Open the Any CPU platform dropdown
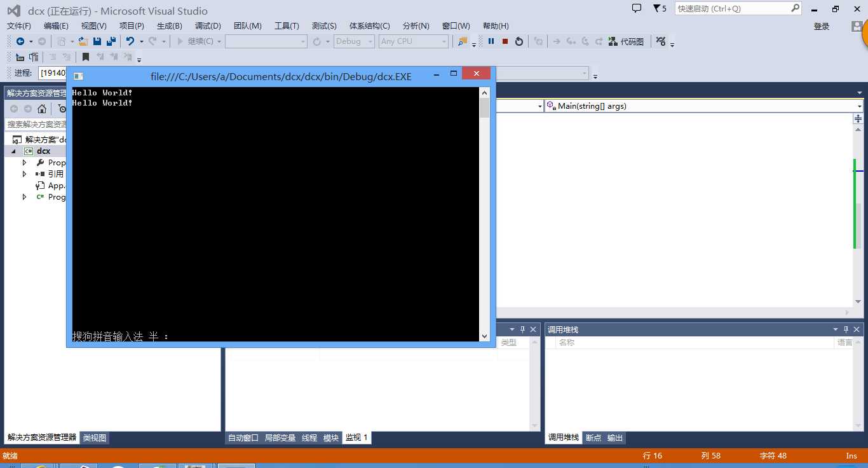 [414, 41]
